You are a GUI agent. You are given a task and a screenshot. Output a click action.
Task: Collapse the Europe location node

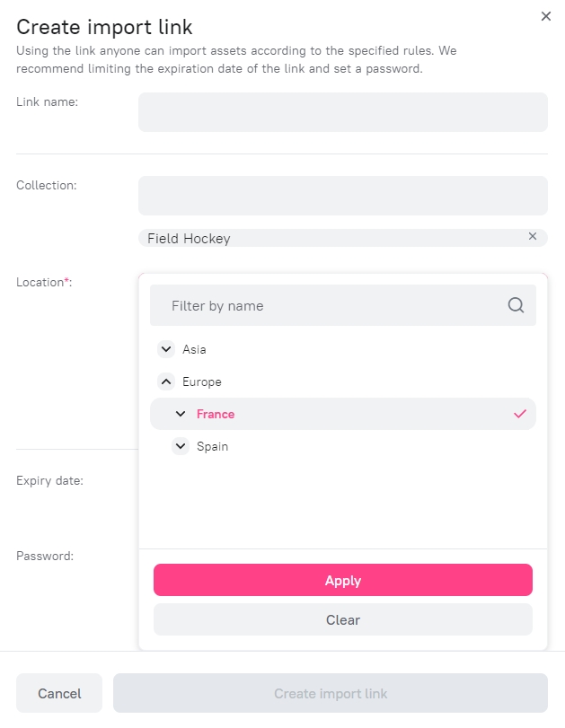[x=166, y=382]
